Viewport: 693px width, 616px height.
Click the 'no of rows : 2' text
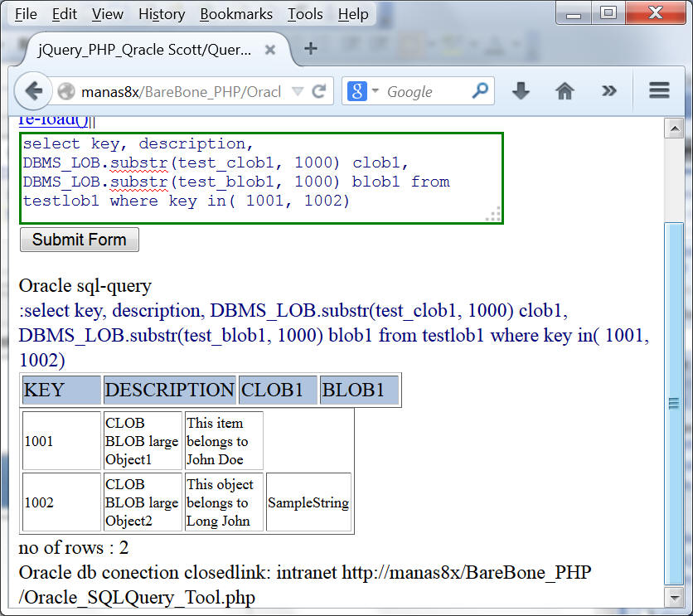[74, 548]
